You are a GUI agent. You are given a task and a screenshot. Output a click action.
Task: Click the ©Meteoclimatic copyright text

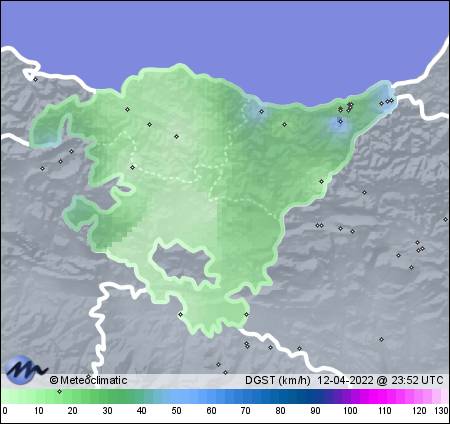(x=88, y=380)
